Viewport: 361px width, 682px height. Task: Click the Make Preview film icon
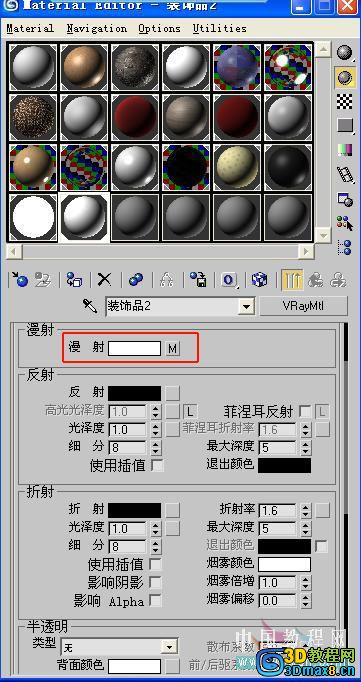[x=345, y=175]
